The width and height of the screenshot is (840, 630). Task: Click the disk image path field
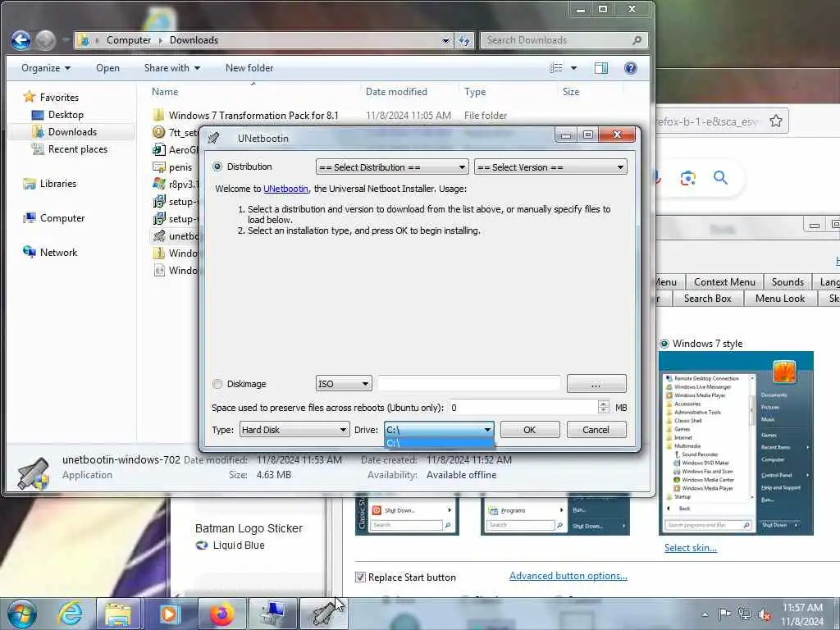pyautogui.click(x=468, y=384)
